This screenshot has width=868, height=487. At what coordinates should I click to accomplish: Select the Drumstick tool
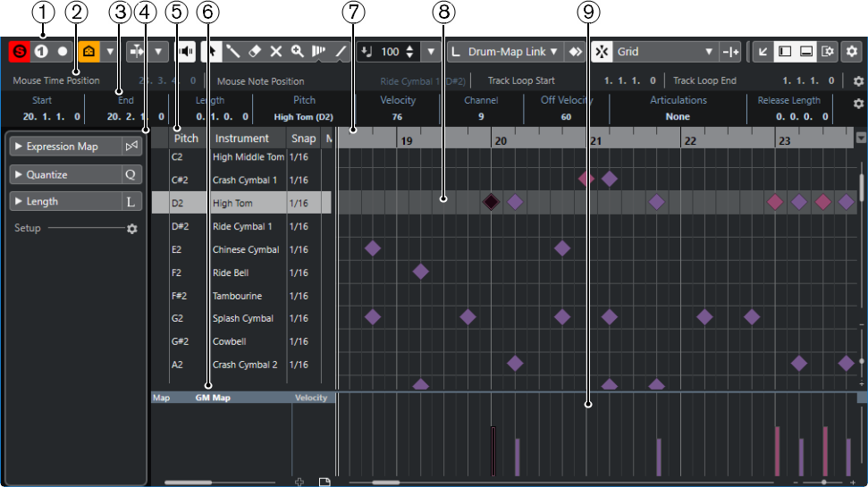[x=233, y=52]
